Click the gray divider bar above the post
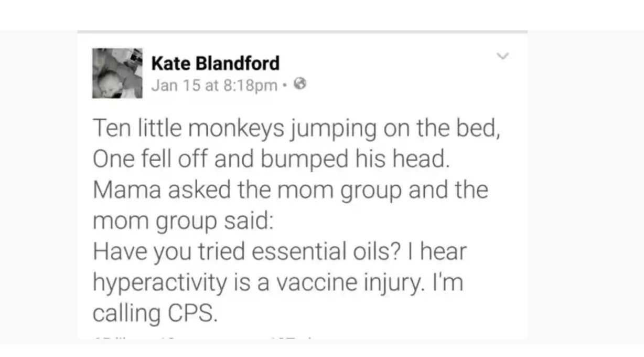 tap(302, 31)
